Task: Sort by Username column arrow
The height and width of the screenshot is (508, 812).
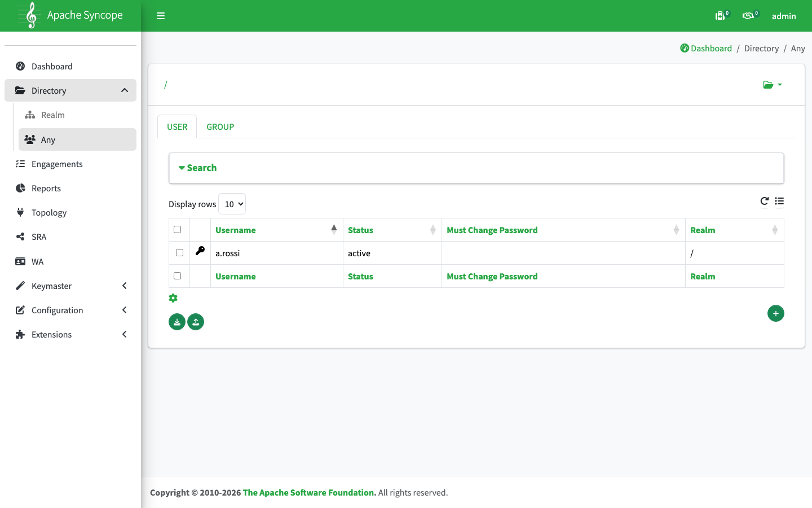Action: click(334, 229)
